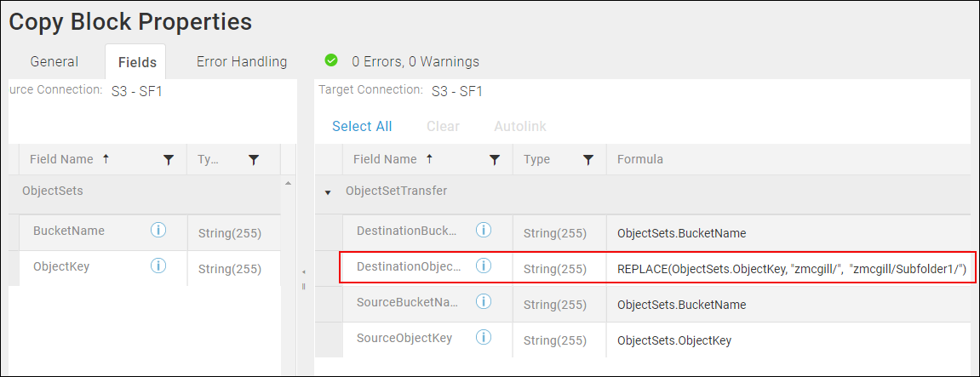Switch to the General tab
Image resolution: width=980 pixels, height=377 pixels.
(x=54, y=62)
